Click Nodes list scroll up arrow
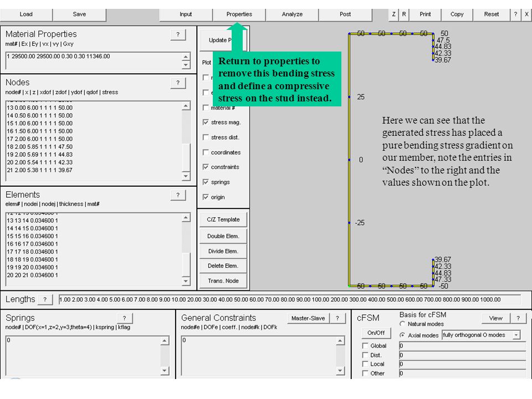The height and width of the screenshot is (399, 532). (186, 106)
